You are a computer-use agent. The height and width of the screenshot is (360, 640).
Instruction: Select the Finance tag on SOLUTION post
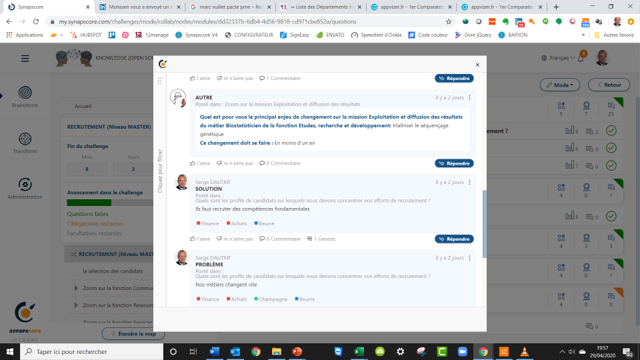tap(208, 224)
